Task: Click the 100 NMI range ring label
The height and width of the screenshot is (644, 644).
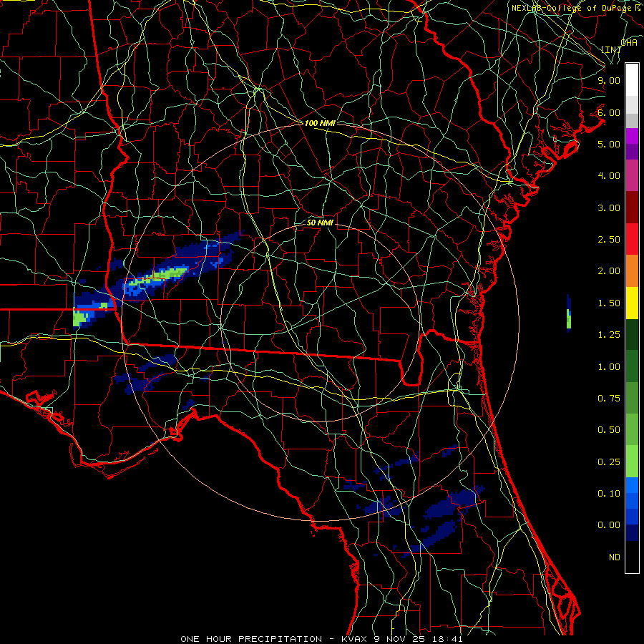Action: coord(320,123)
